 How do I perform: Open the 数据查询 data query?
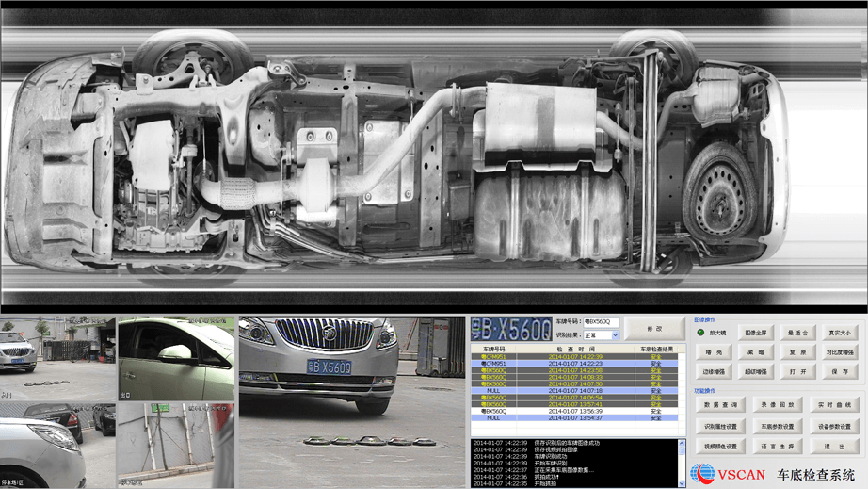[x=720, y=404]
